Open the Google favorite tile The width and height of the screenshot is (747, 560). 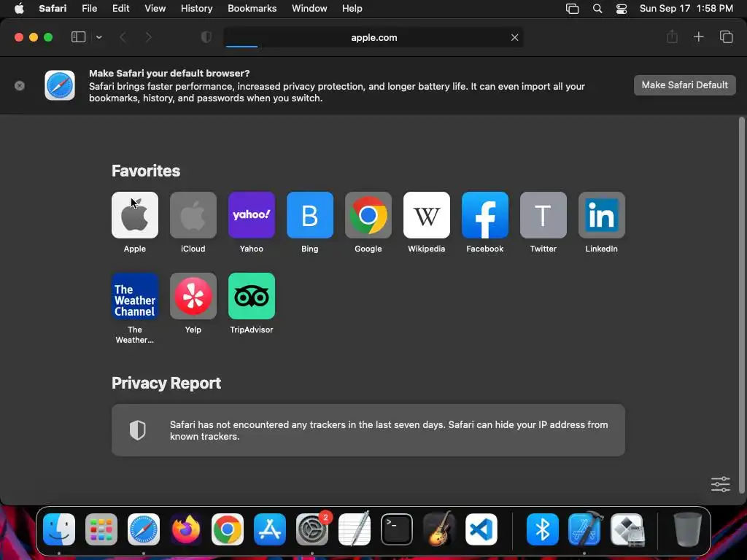tap(368, 215)
